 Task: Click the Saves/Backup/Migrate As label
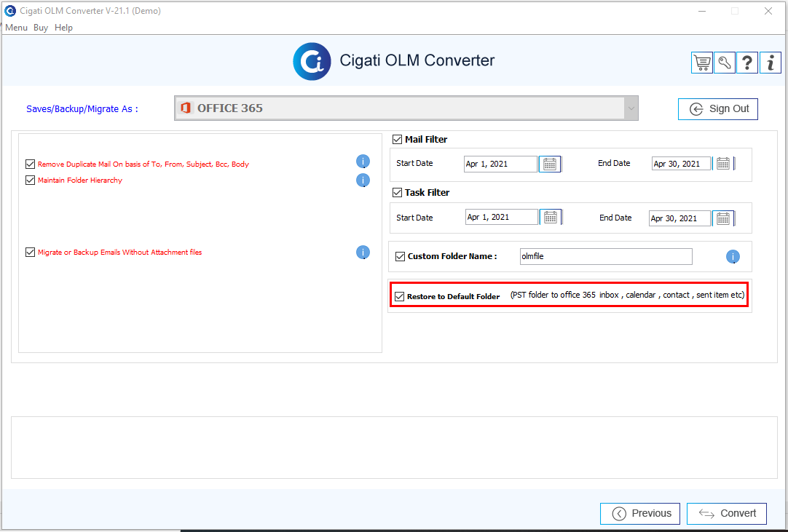click(82, 109)
